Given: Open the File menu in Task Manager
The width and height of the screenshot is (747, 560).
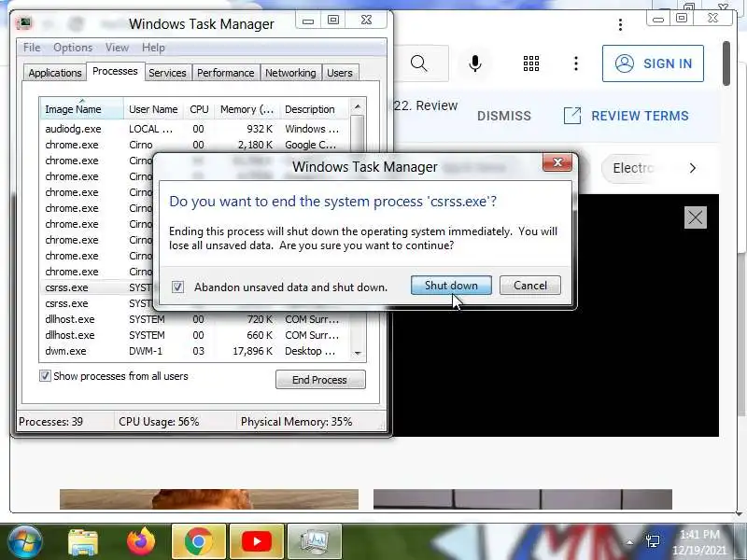Looking at the screenshot, I should point(32,48).
